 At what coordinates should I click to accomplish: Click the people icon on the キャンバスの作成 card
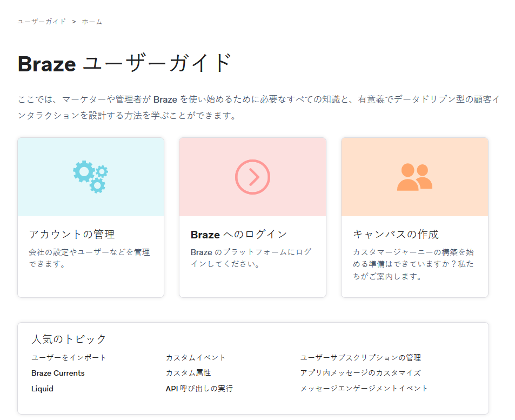414,177
